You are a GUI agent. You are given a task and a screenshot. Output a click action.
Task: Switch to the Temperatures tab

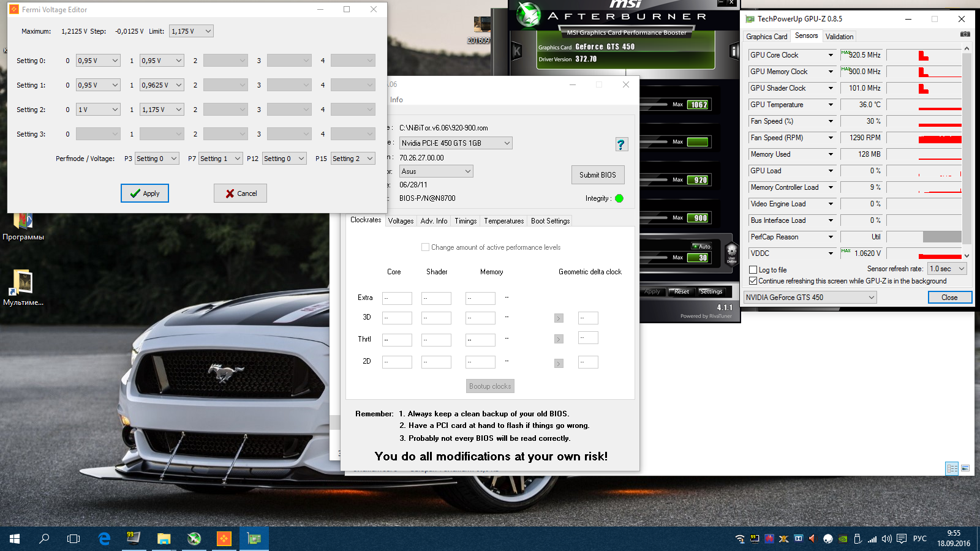(504, 221)
